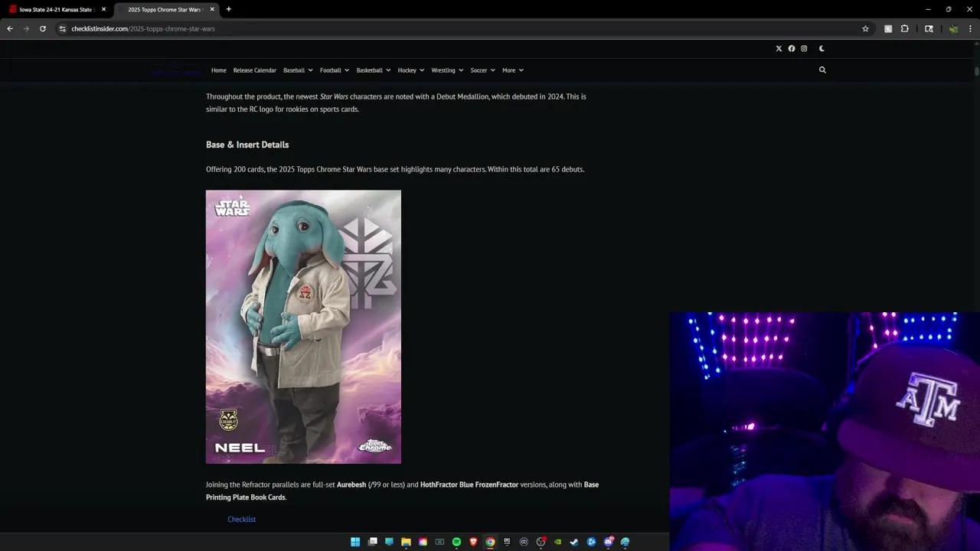
Task: Expand the Hockey dropdown menu
Action: click(411, 70)
